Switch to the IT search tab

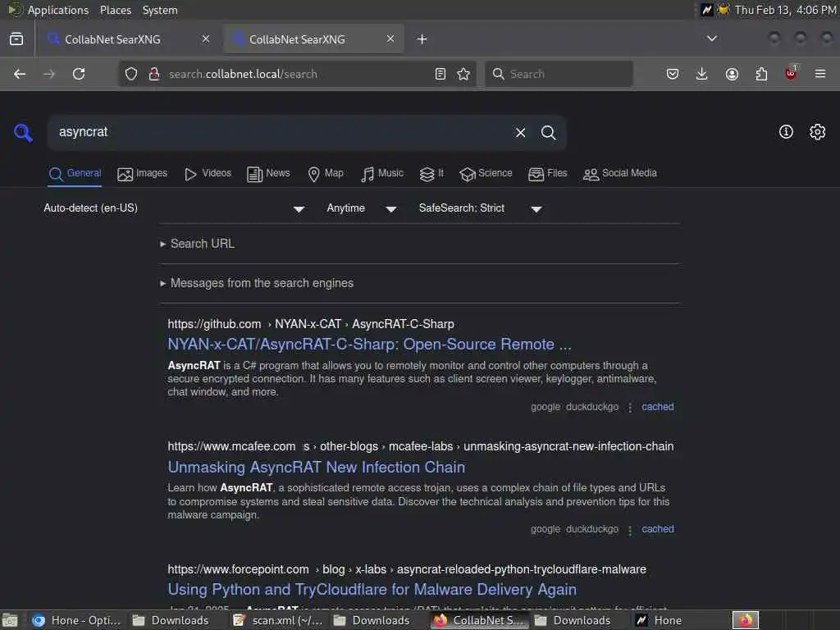(431, 174)
